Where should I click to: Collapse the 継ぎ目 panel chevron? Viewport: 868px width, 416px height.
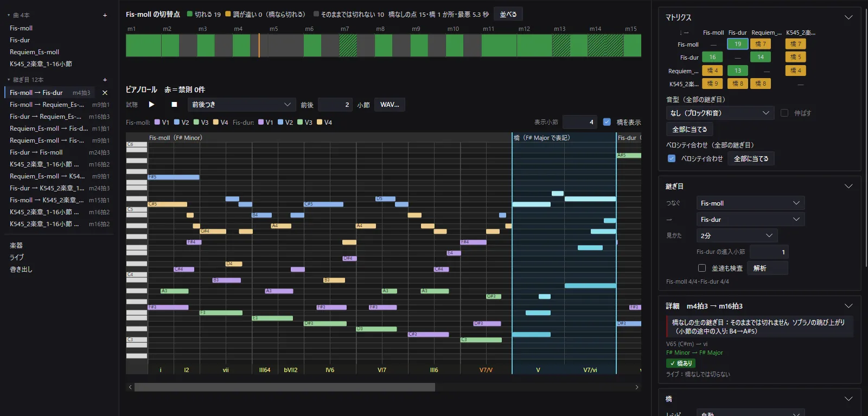point(848,186)
